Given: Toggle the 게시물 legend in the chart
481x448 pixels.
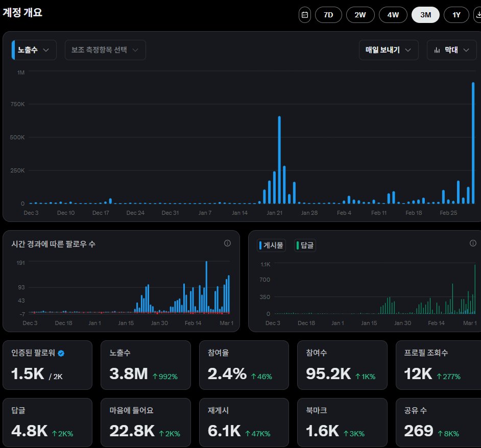Looking at the screenshot, I should pos(271,245).
